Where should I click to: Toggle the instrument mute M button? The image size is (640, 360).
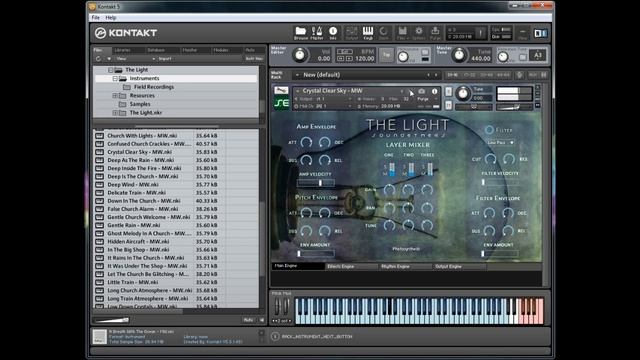tap(448, 106)
